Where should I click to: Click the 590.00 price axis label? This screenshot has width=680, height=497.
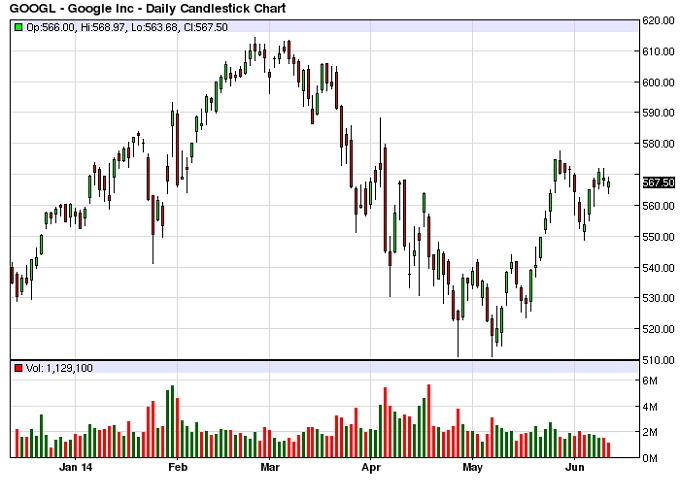658,113
